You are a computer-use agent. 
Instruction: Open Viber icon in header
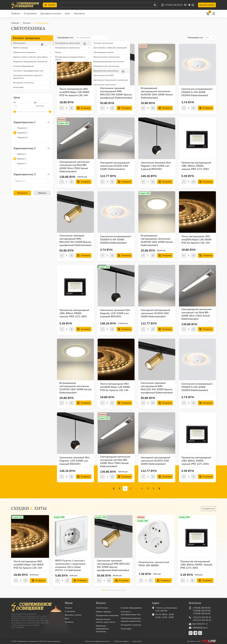tap(185, 5)
